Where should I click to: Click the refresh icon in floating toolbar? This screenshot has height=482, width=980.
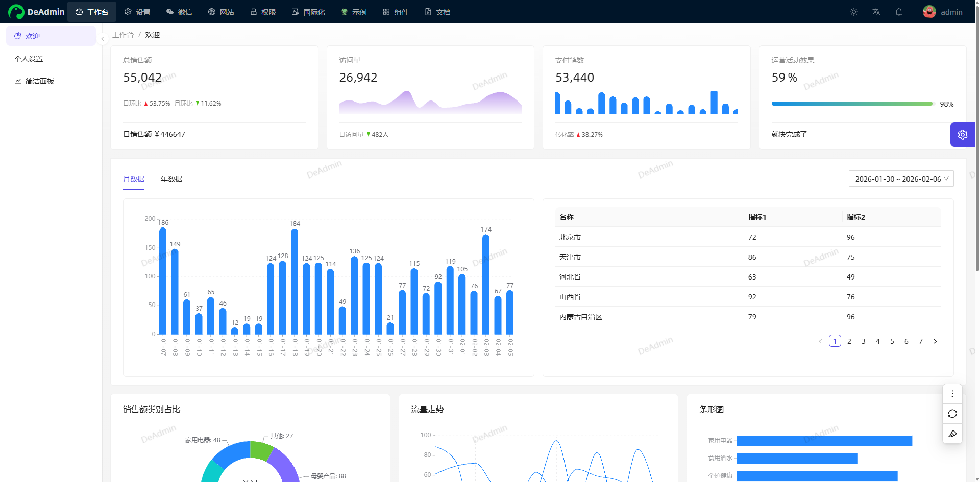[952, 414]
